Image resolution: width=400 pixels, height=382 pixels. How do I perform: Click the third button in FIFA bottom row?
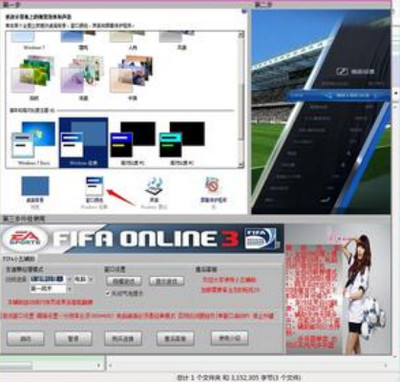tap(123, 338)
